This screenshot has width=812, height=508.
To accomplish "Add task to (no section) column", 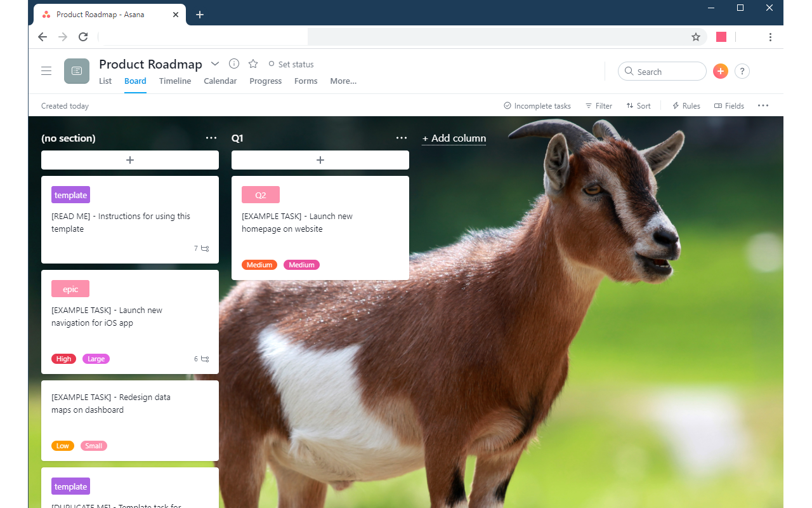I will click(x=130, y=160).
